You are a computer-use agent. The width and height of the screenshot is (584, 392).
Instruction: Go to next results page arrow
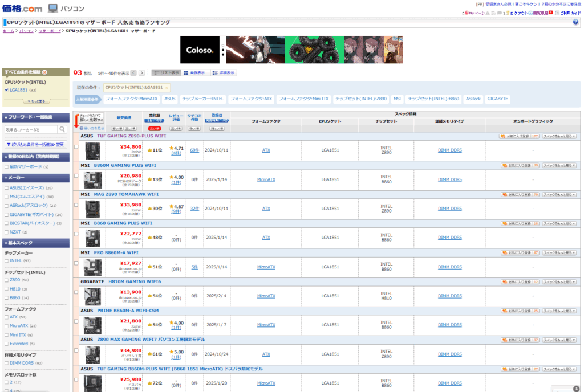pos(142,73)
